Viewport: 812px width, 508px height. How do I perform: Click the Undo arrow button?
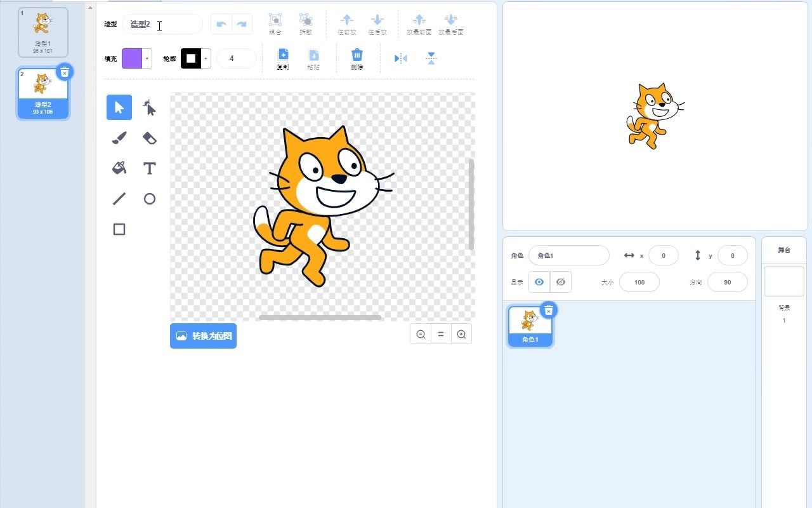point(221,24)
